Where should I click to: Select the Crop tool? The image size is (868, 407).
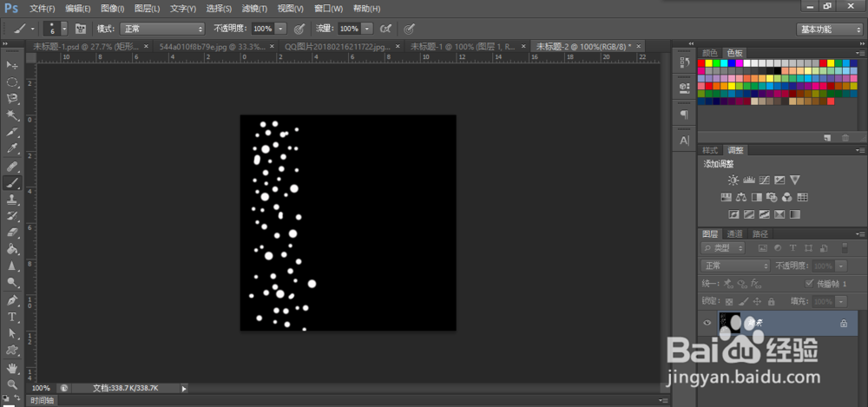12,133
